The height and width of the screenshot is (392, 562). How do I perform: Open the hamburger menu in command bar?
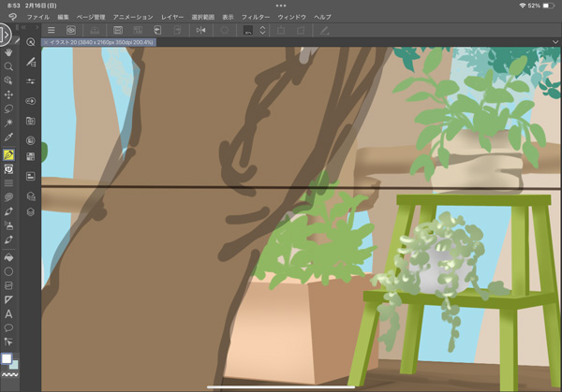tap(51, 30)
